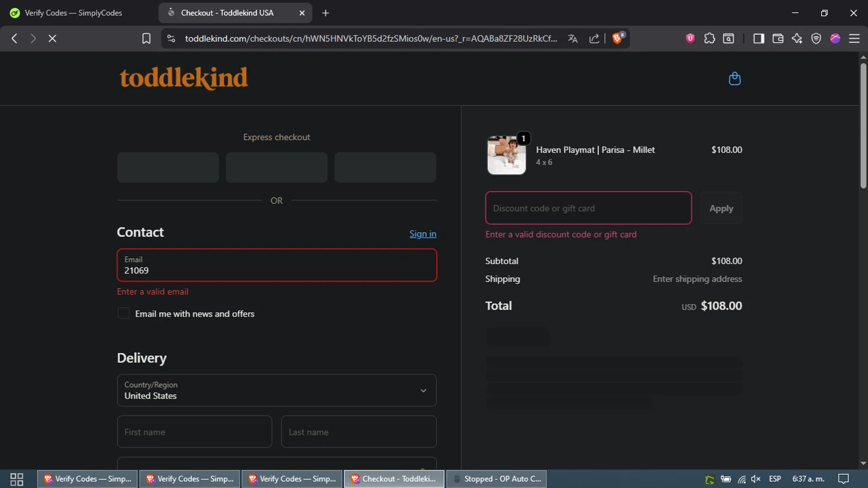868x488 pixels.
Task: Click the Discount code or gift card field
Action: 589,208
